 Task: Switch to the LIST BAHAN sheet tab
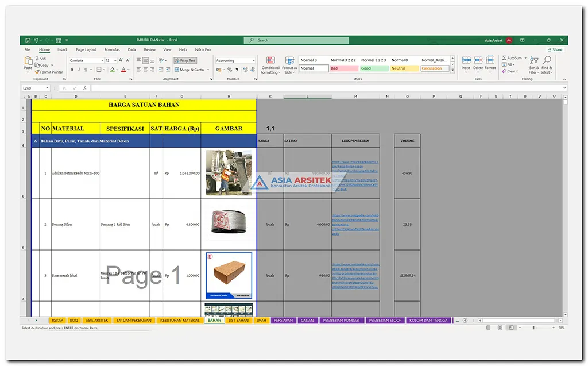point(238,321)
